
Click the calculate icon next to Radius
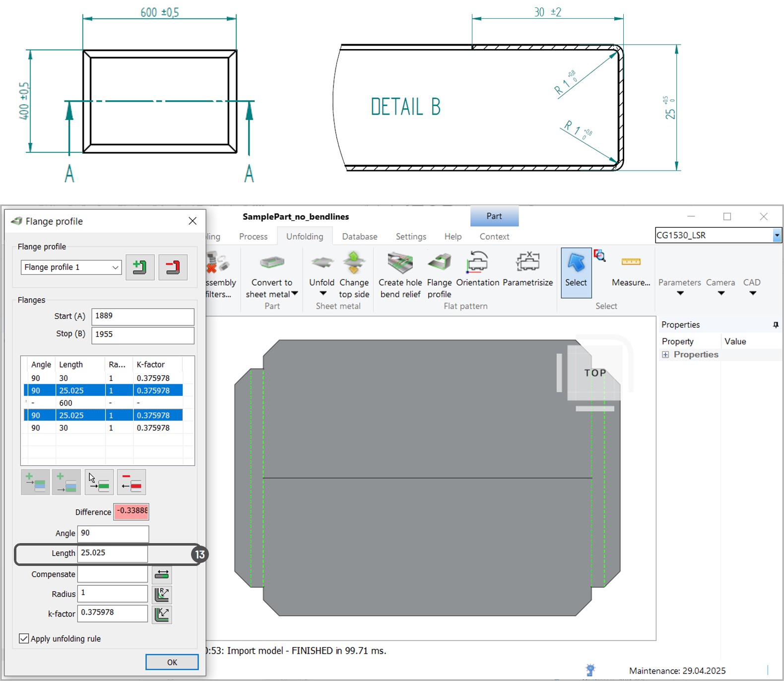162,594
